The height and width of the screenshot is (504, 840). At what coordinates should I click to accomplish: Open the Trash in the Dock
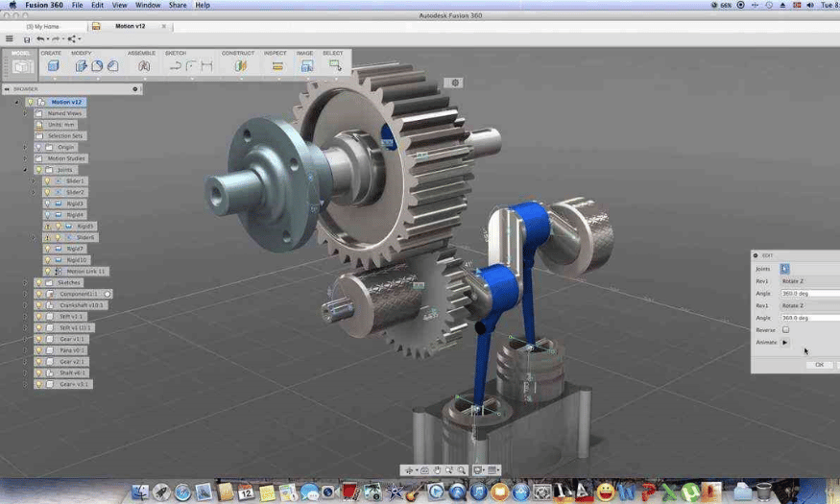coord(764,492)
